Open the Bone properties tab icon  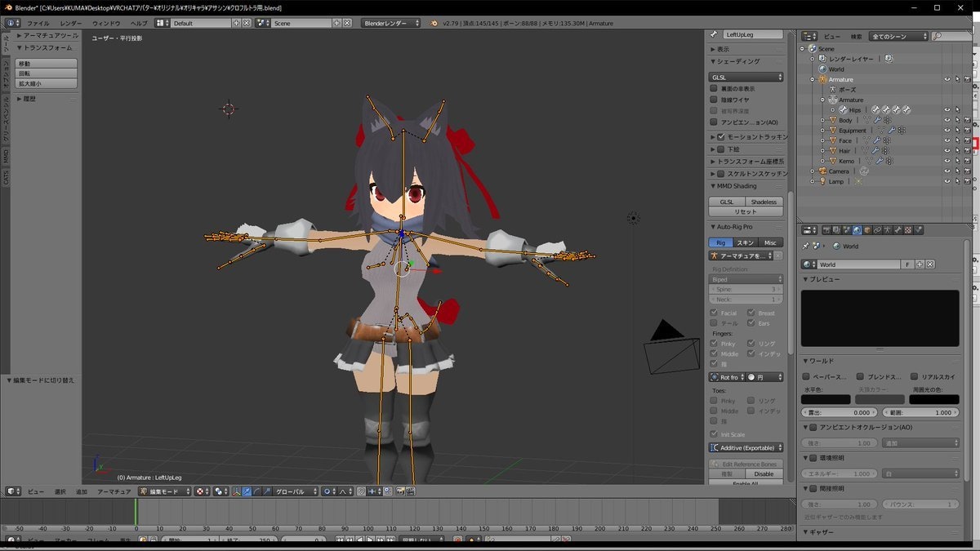[898, 230]
